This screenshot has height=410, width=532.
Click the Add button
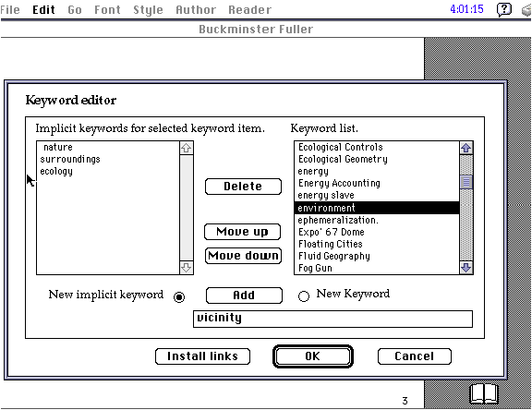[x=244, y=295]
